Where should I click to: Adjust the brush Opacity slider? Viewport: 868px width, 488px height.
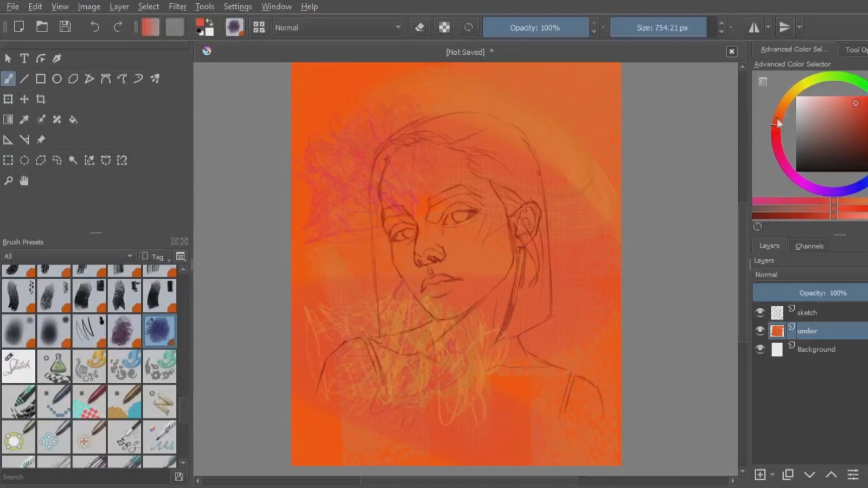coord(535,28)
